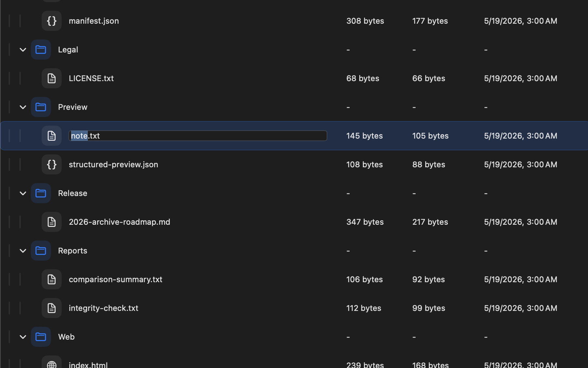
Task: Select the structured-preview.json file name
Action: click(x=113, y=165)
